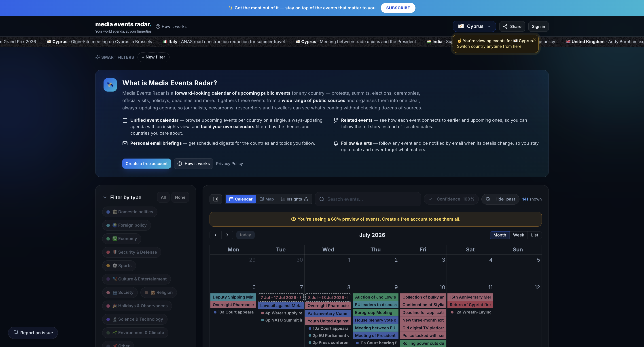The height and width of the screenshot is (347, 644).
Task: Select the List view
Action: 534,235
